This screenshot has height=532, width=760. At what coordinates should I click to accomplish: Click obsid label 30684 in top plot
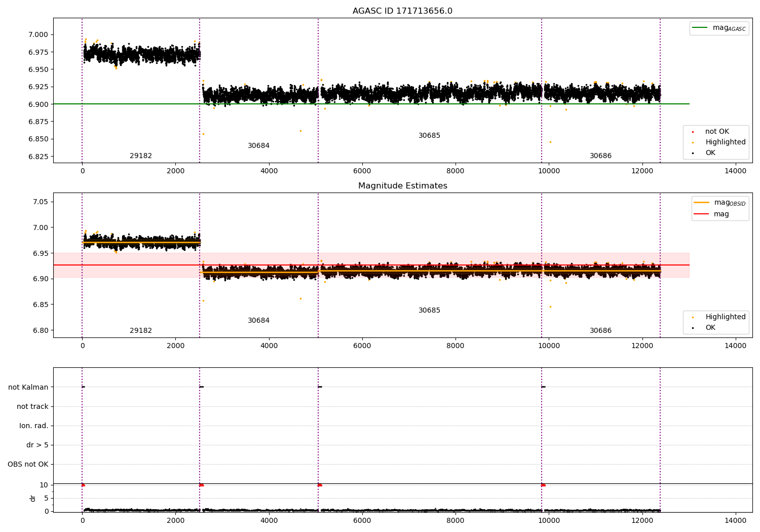tap(258, 146)
